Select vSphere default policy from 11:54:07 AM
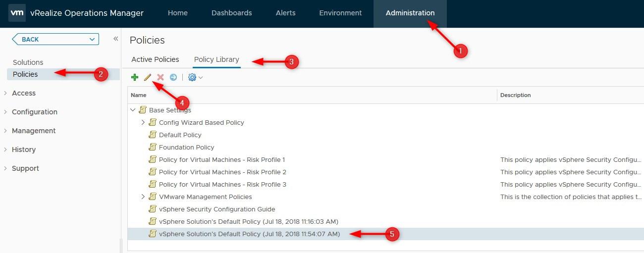This screenshot has width=644, height=253. coord(386,234)
